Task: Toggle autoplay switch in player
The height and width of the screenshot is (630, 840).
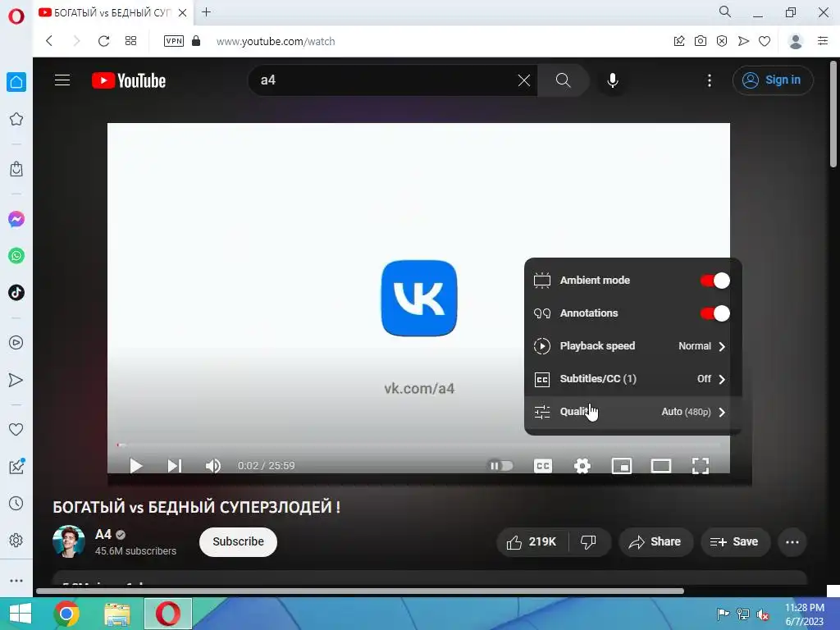Action: pos(500,466)
